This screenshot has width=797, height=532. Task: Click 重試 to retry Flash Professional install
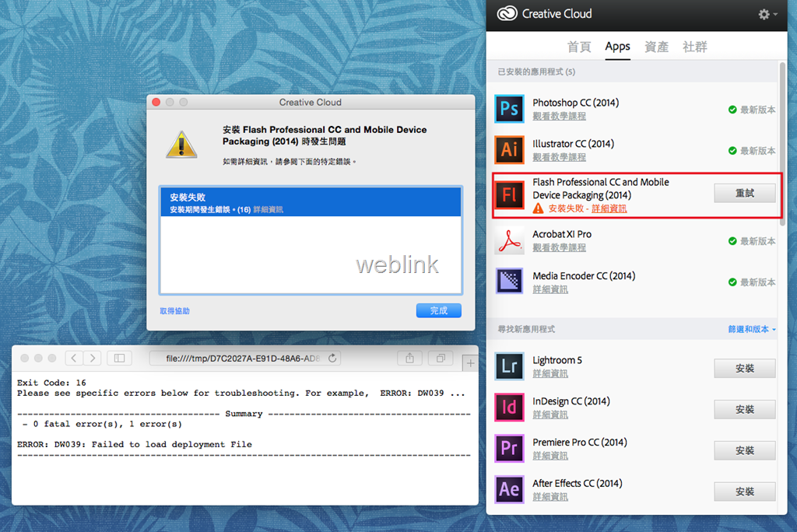(745, 193)
